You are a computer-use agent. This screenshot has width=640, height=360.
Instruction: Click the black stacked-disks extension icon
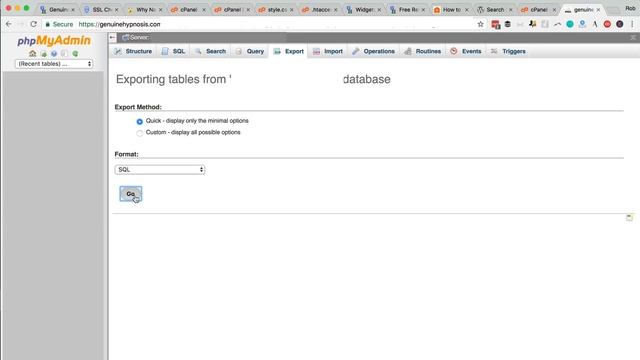508,24
